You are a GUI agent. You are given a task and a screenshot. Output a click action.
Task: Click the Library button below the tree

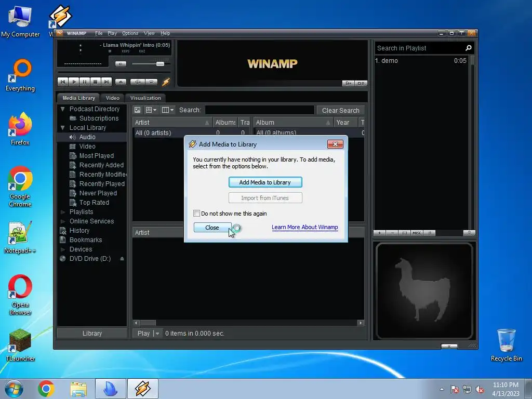point(92,334)
